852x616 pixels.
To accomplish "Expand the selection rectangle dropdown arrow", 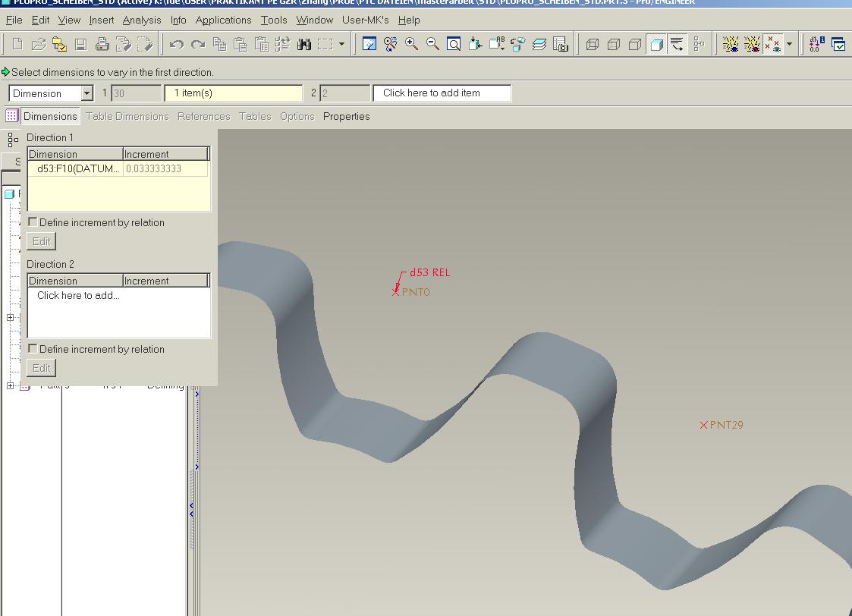I will (341, 44).
